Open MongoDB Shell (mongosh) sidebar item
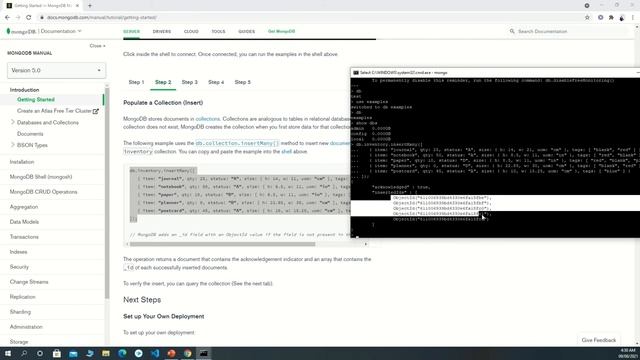The width and height of the screenshot is (640, 360). coord(41,177)
